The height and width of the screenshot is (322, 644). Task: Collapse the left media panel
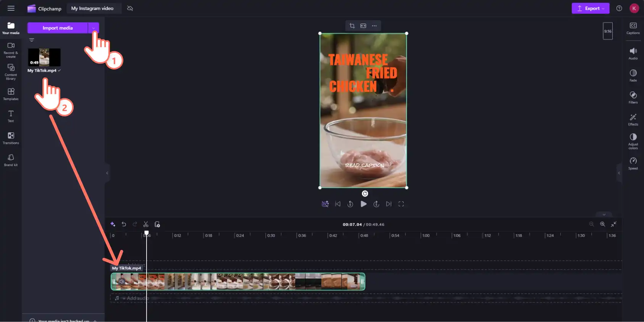coord(107,173)
